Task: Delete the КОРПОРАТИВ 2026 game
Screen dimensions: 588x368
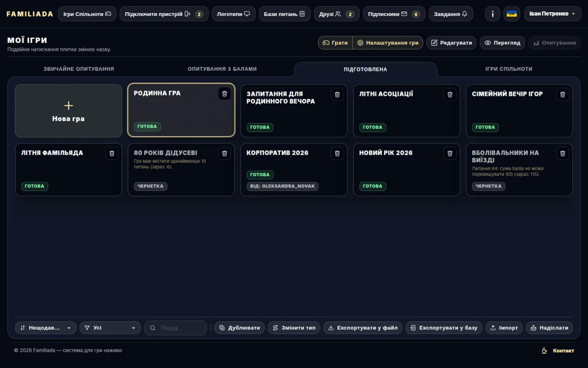Action: (337, 154)
